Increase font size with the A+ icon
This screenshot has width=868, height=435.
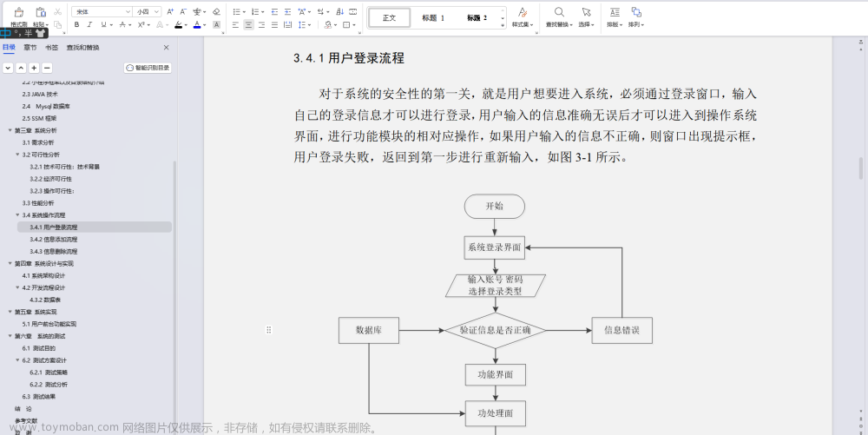(170, 11)
